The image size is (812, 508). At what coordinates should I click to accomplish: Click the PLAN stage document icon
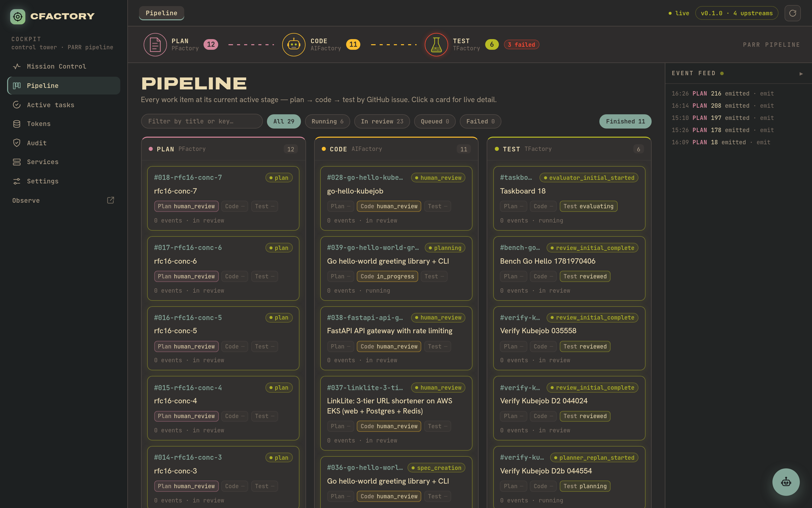point(155,44)
